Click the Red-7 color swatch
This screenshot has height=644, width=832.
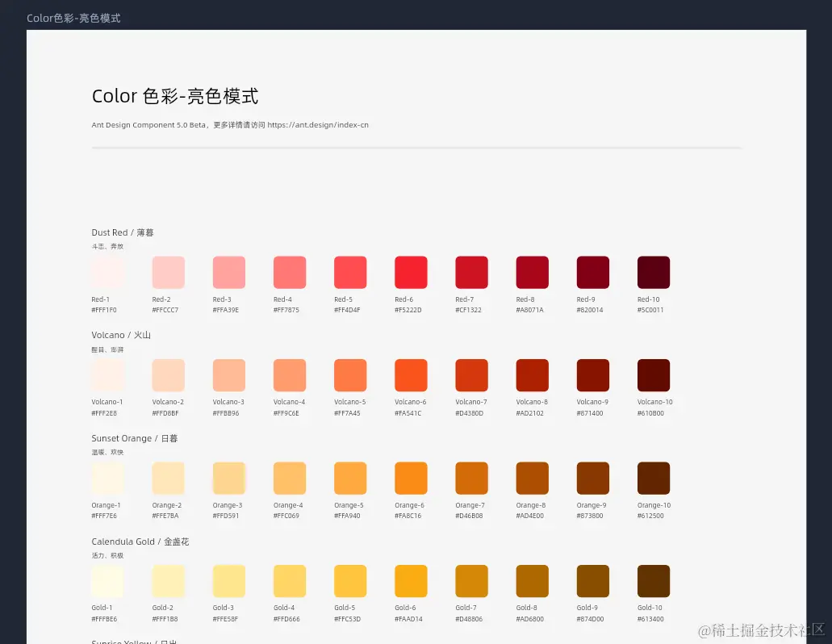472,273
